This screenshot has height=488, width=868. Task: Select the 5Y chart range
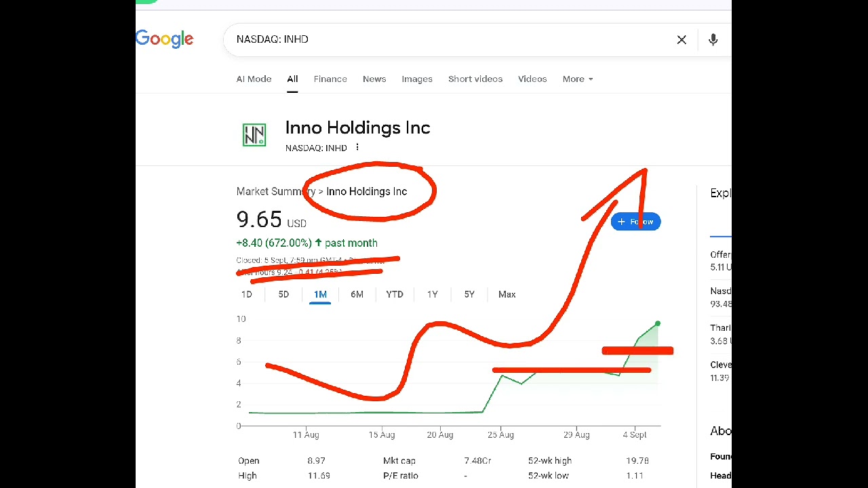point(469,294)
